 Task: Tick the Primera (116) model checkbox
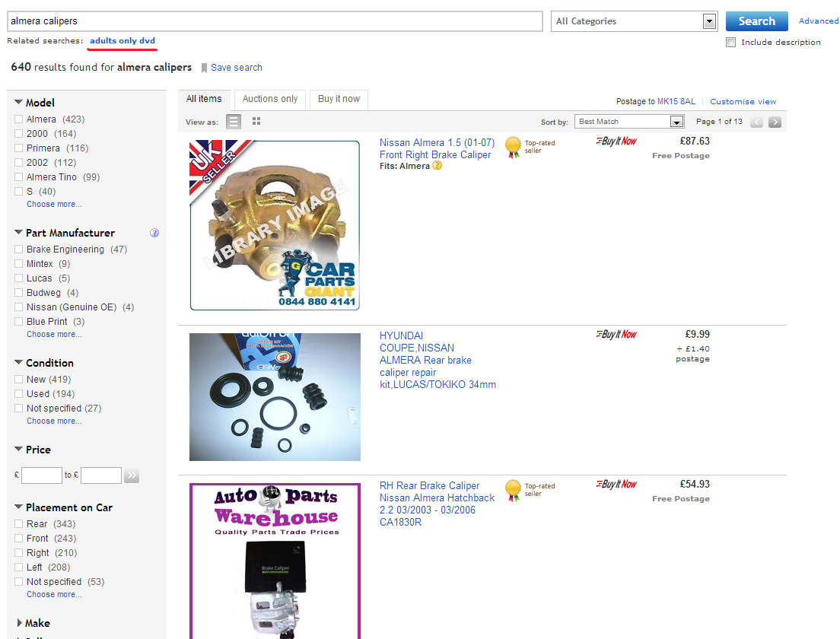click(x=19, y=148)
